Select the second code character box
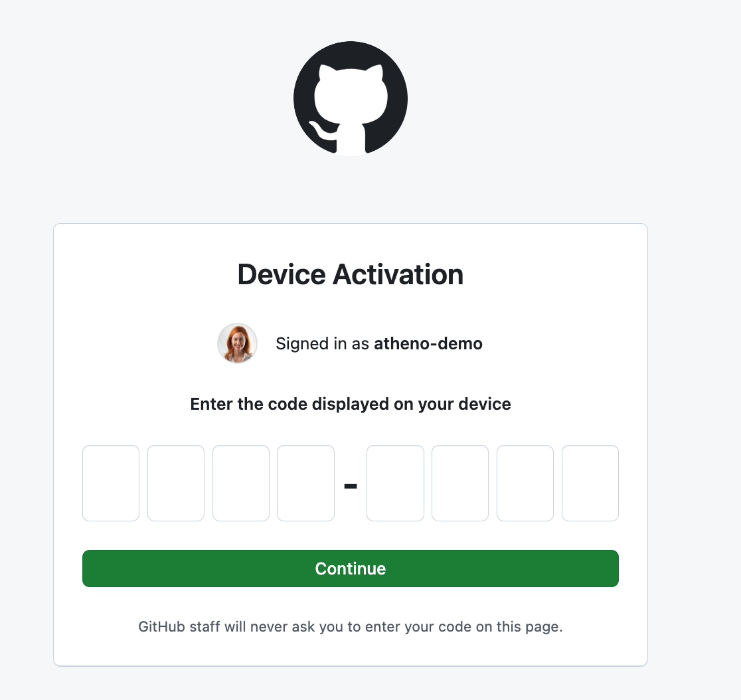 [176, 483]
